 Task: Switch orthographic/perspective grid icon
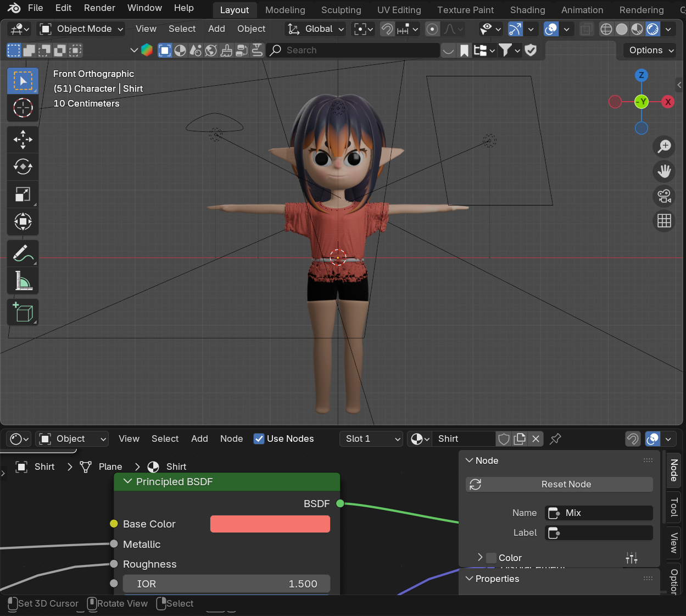[x=664, y=221]
